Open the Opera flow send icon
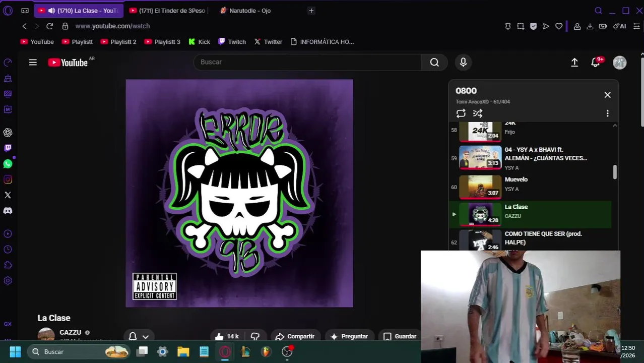Viewport: 644px width, 363px height. coord(546,26)
